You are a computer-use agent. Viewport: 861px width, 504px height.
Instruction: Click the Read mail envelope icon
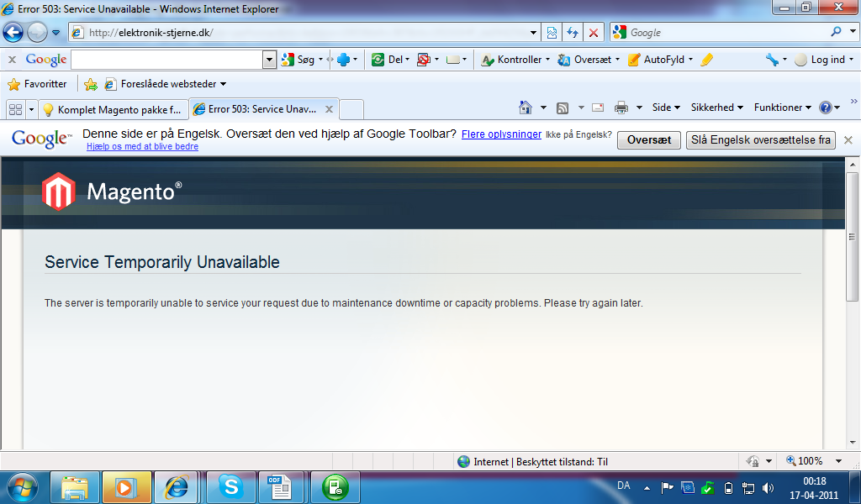[x=598, y=108]
